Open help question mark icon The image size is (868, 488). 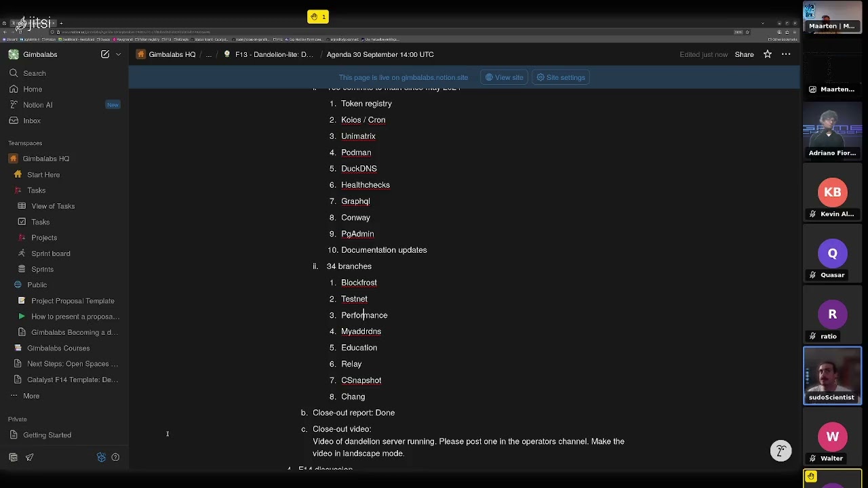(115, 457)
